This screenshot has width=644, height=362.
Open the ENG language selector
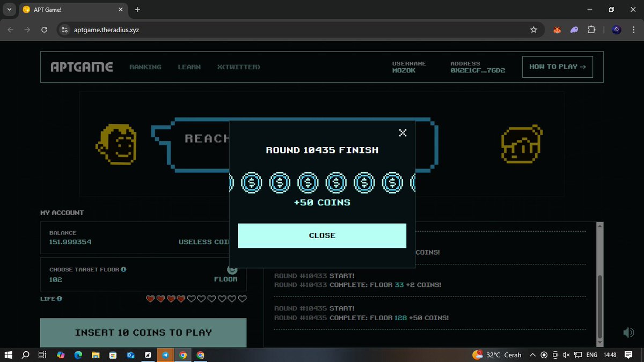point(591,354)
